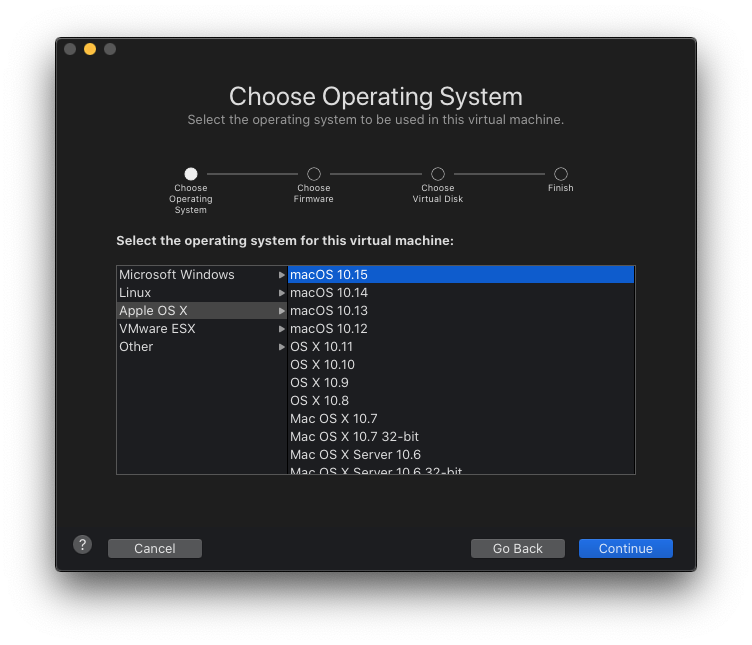Viewport: 752px width, 645px height.
Task: Click the help question mark icon
Action: point(83,544)
